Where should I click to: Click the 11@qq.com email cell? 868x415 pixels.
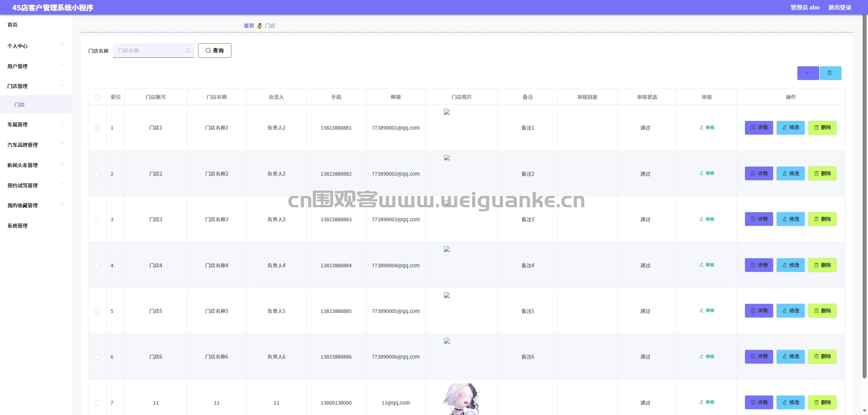(396, 403)
